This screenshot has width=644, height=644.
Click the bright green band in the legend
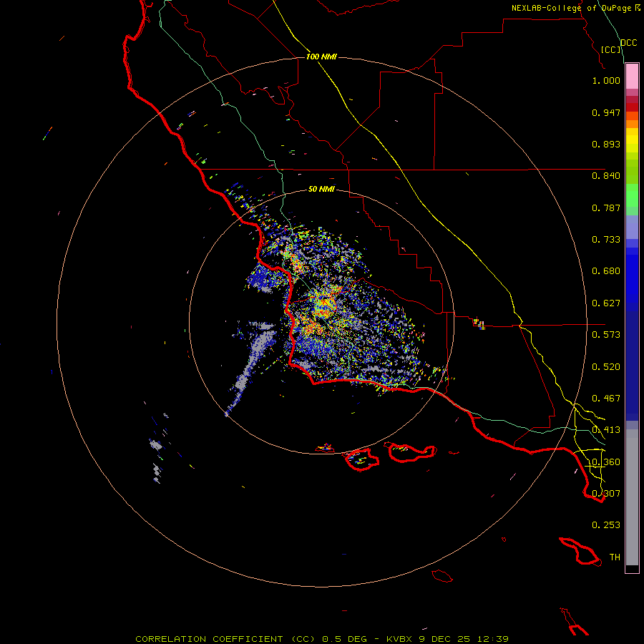(632, 195)
